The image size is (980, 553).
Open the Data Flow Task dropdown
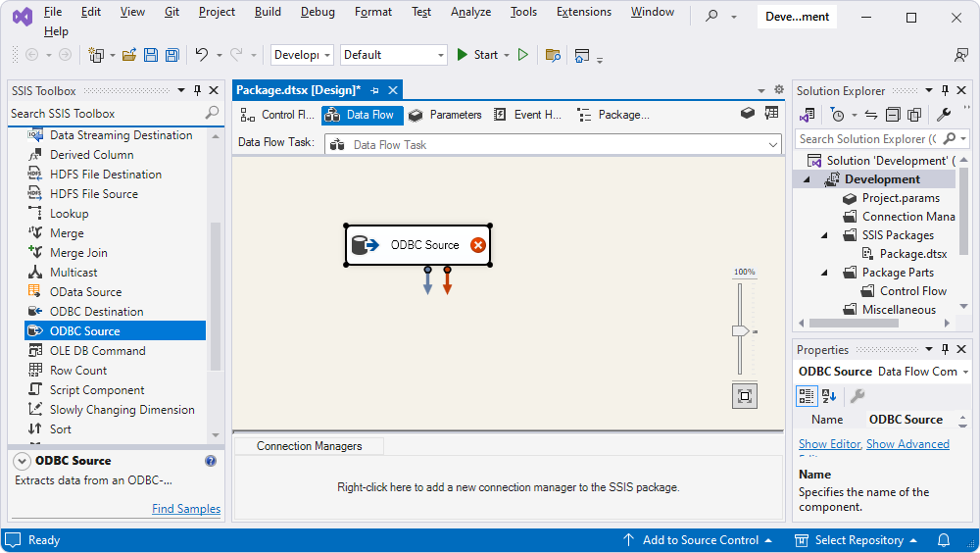(772, 145)
